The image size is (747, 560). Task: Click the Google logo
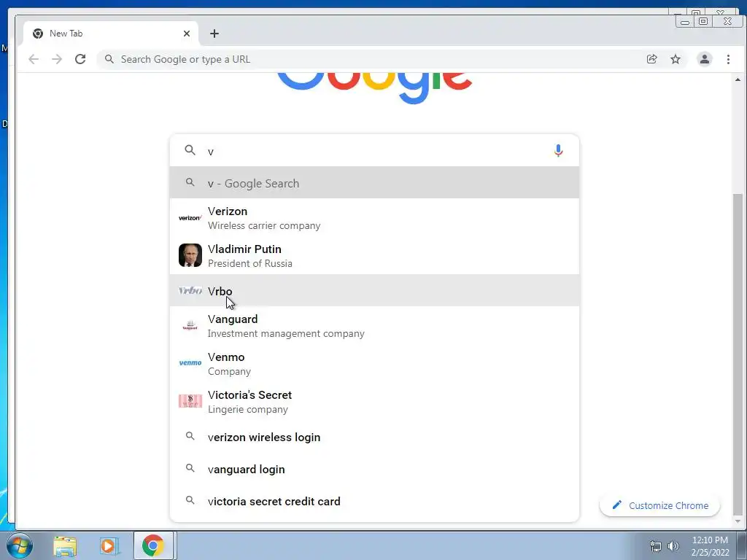point(374,88)
